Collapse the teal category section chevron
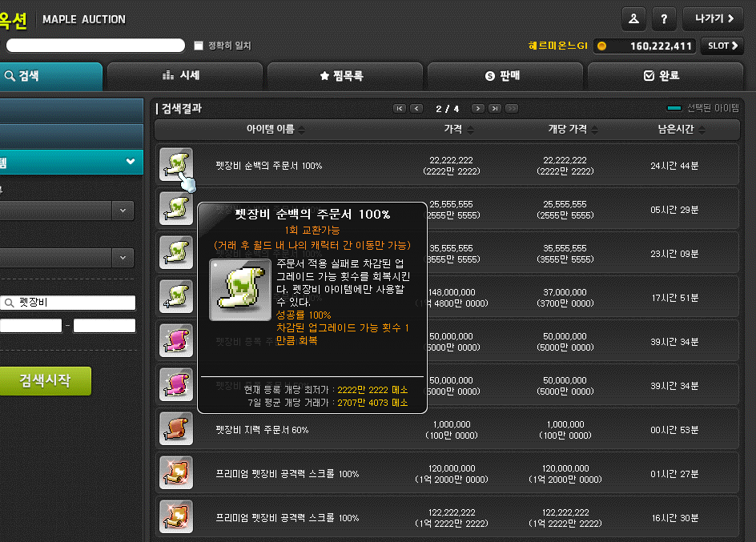This screenshot has height=542, width=756. click(131, 162)
